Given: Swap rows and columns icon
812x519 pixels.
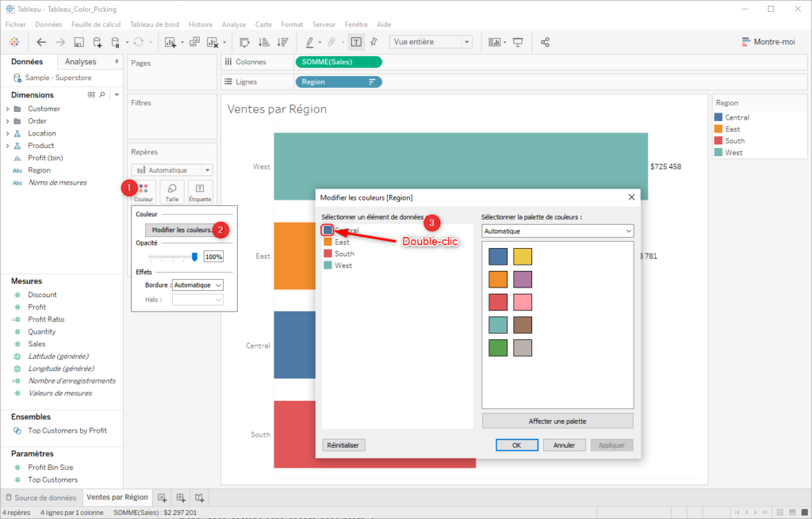Looking at the screenshot, I should [x=244, y=43].
